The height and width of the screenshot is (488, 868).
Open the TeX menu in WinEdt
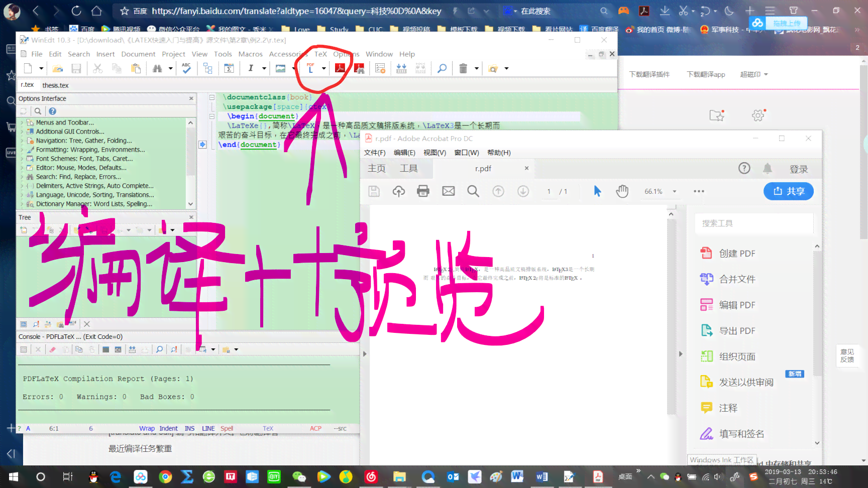320,54
